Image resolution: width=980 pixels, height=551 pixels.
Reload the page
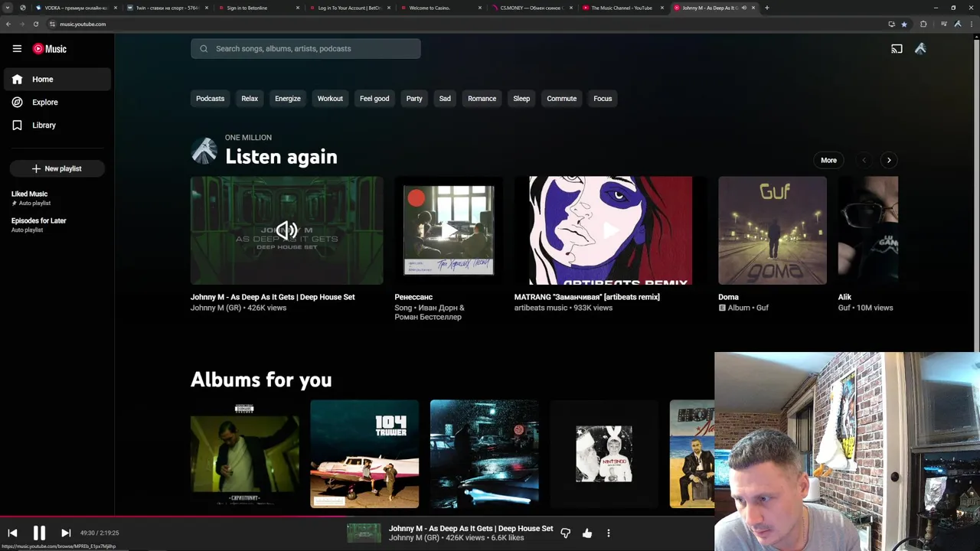[x=35, y=24]
